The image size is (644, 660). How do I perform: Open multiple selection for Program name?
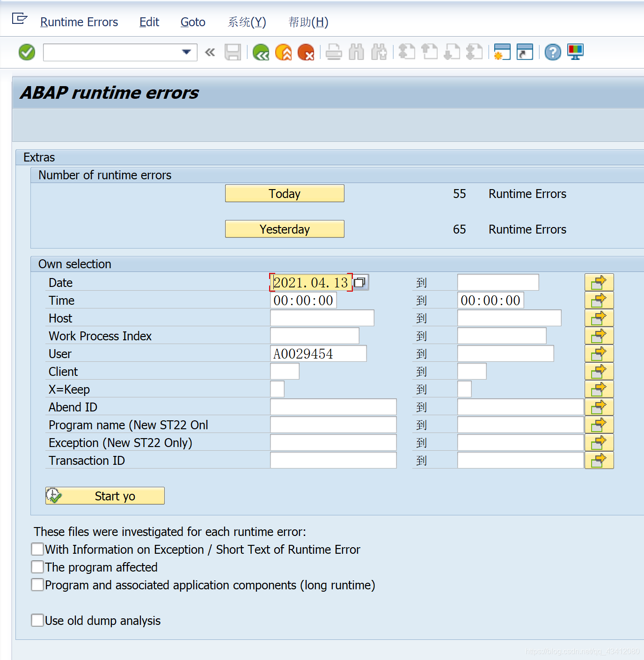pyautogui.click(x=599, y=425)
